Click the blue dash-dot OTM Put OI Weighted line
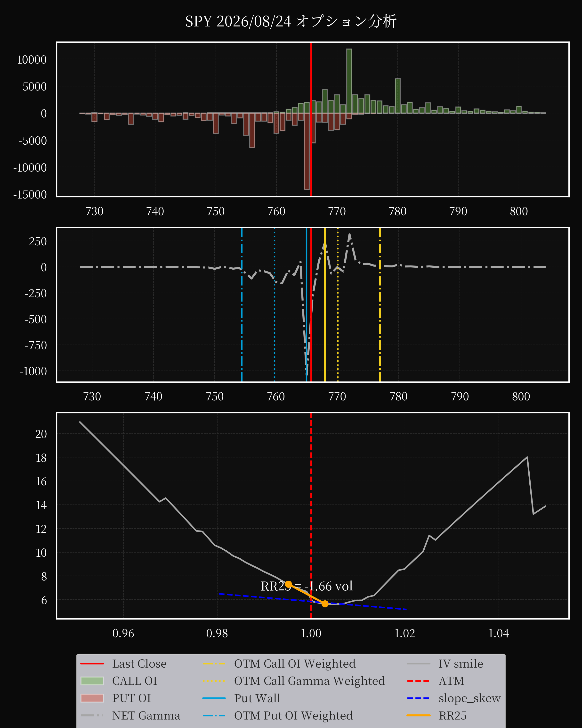This screenshot has width=582, height=728. tap(242, 305)
